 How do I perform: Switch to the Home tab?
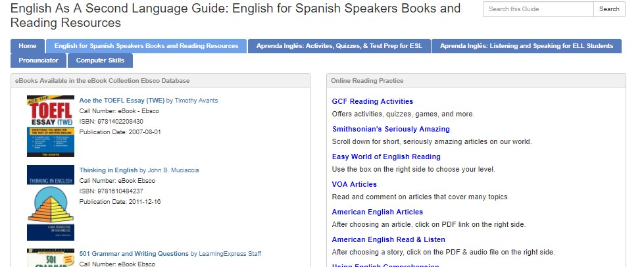pos(28,46)
